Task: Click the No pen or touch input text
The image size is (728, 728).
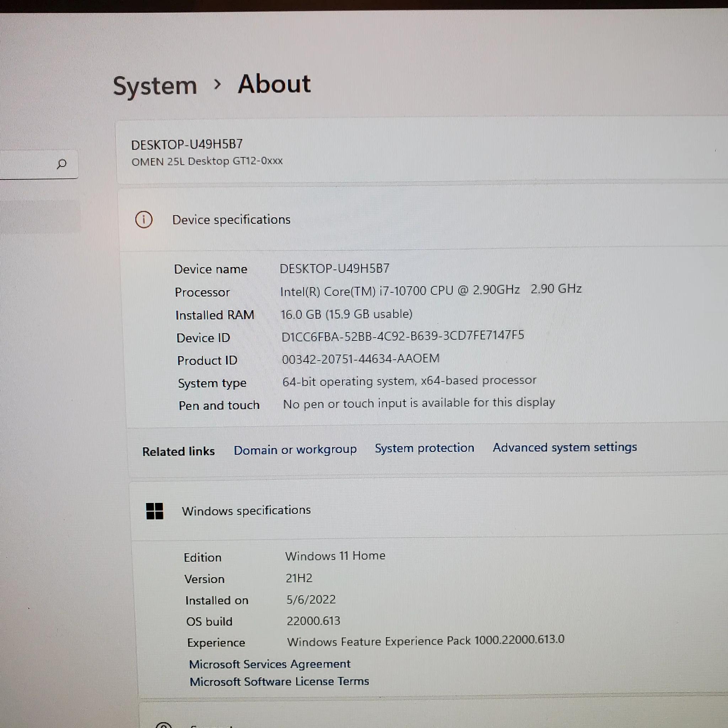Action: [419, 403]
